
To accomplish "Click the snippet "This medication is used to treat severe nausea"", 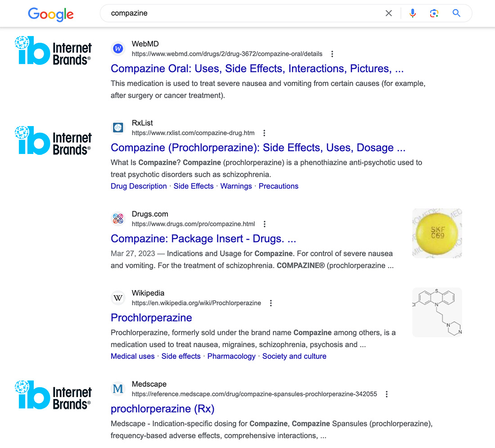I will (x=268, y=90).
